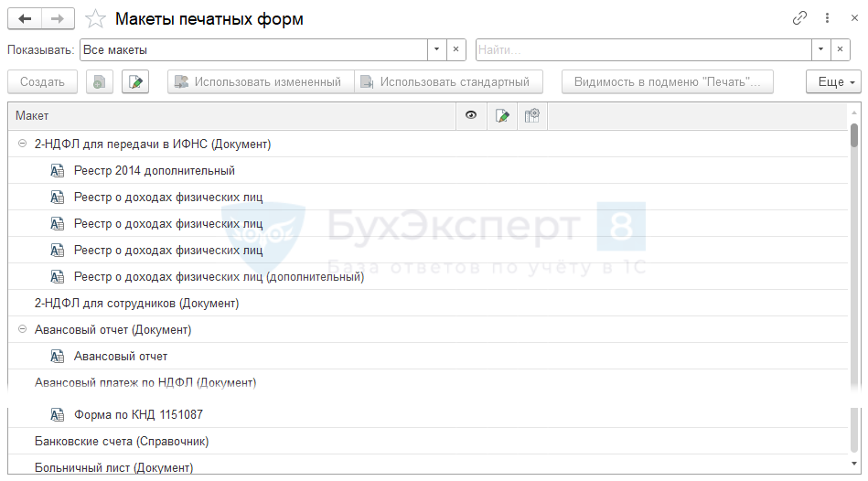Click the eye visibility column header
Viewport: 868px width, 481px height.
pos(471,115)
